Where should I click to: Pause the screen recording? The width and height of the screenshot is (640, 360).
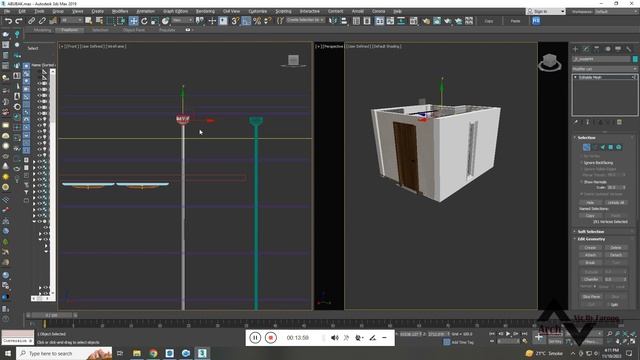255,338
